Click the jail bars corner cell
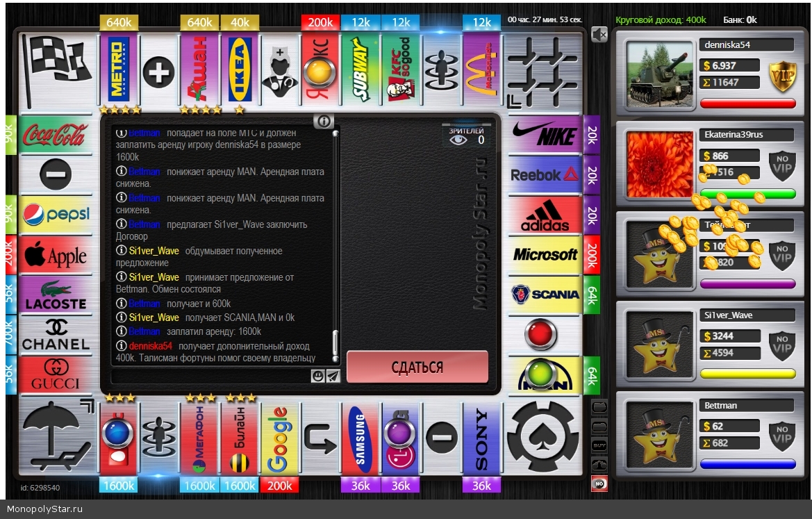 click(542, 72)
